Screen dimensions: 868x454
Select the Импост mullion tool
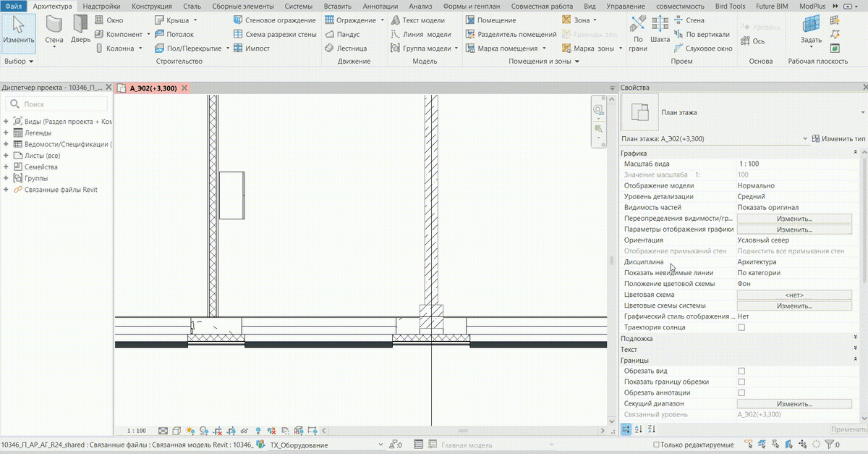click(251, 49)
